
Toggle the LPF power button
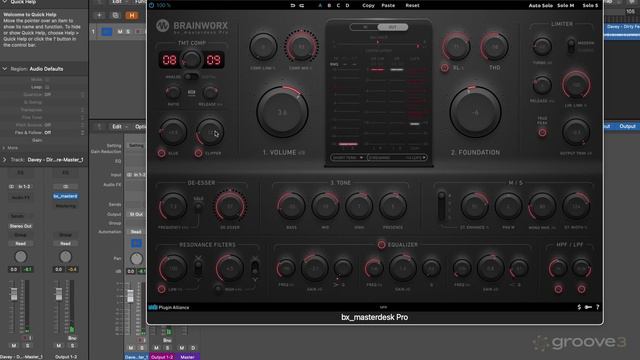point(582,289)
